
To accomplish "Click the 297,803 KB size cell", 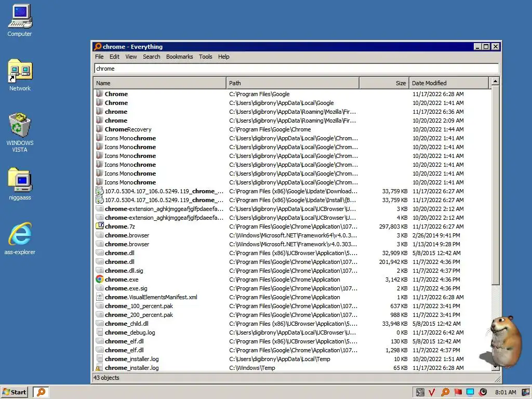I will pos(393,227).
